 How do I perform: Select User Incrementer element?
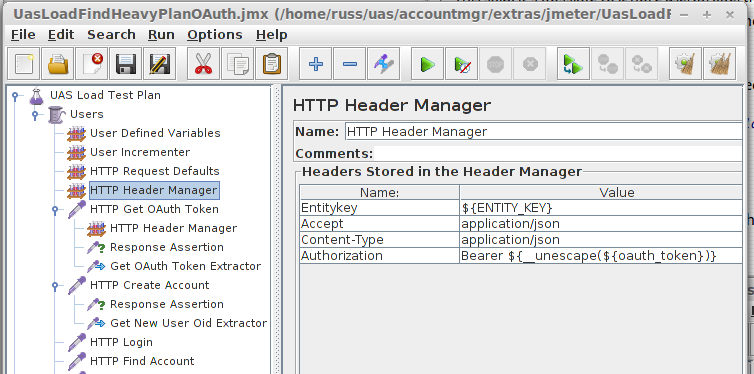140,152
